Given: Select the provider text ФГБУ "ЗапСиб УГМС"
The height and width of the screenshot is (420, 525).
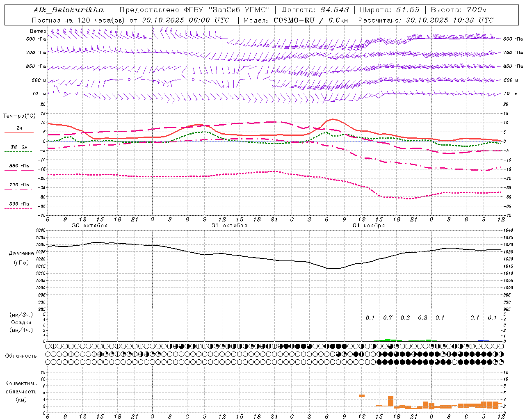Looking at the screenshot, I should click(228, 10).
